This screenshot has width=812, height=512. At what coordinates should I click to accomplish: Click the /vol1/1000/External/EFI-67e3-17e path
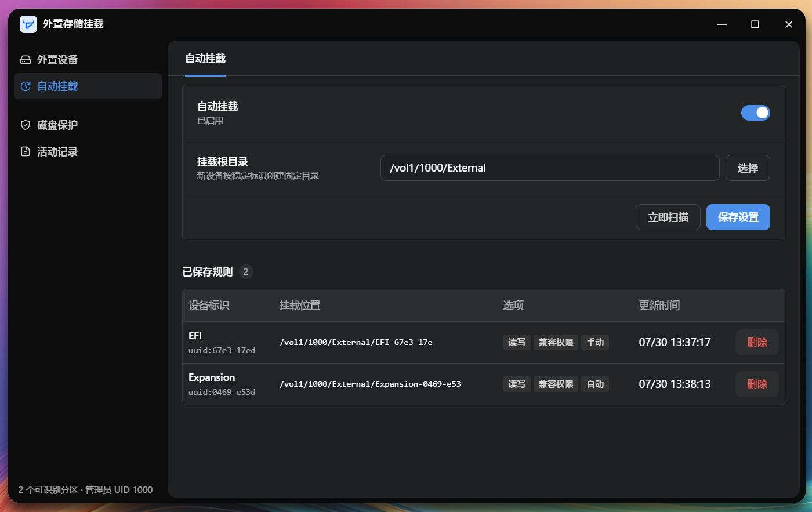(x=356, y=342)
